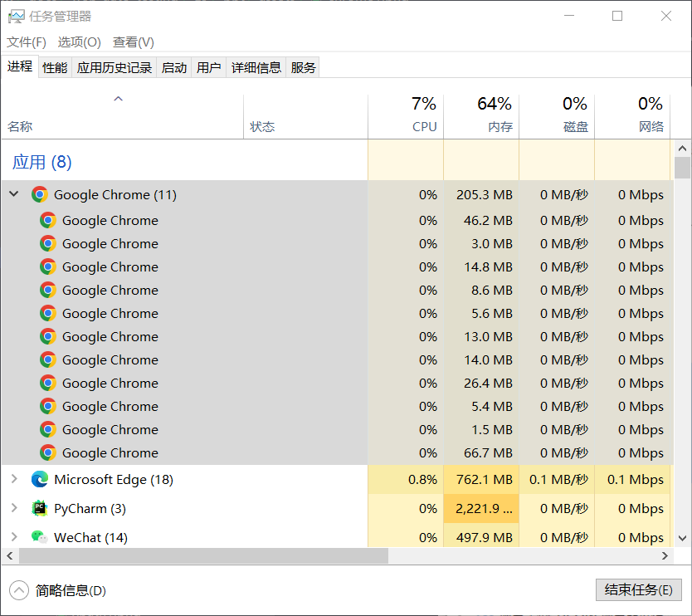Viewport: 692px width, 616px height.
Task: Sort by the 名称 column header
Action: coord(122,117)
